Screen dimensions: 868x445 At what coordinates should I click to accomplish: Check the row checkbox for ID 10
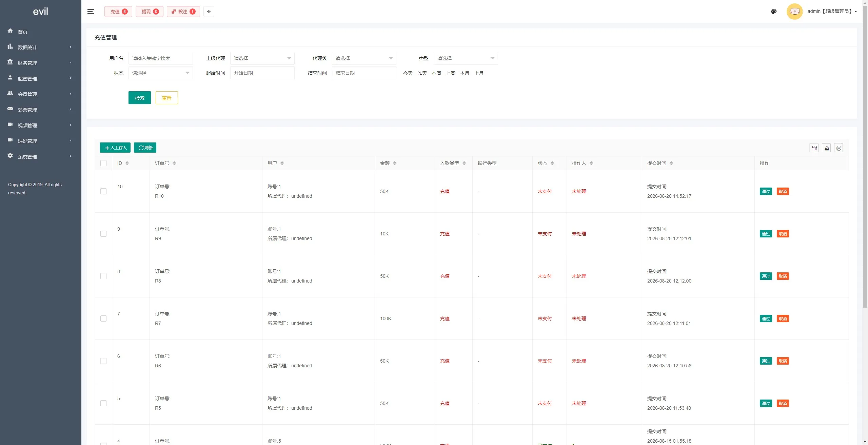pos(103,191)
